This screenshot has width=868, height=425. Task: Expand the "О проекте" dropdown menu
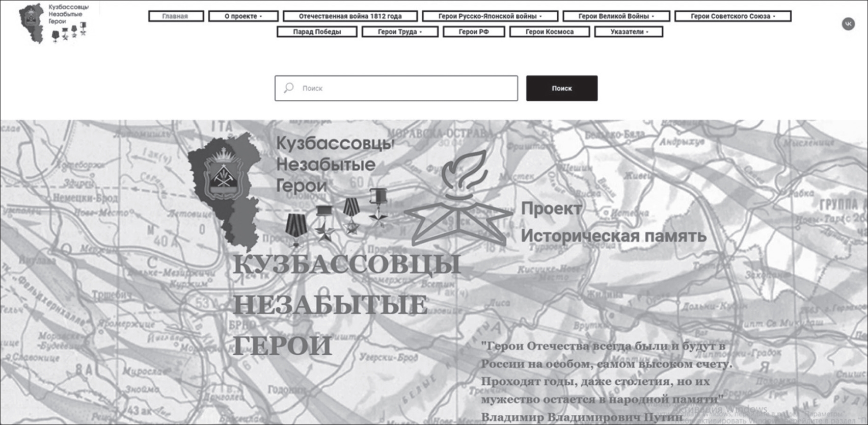pyautogui.click(x=243, y=16)
